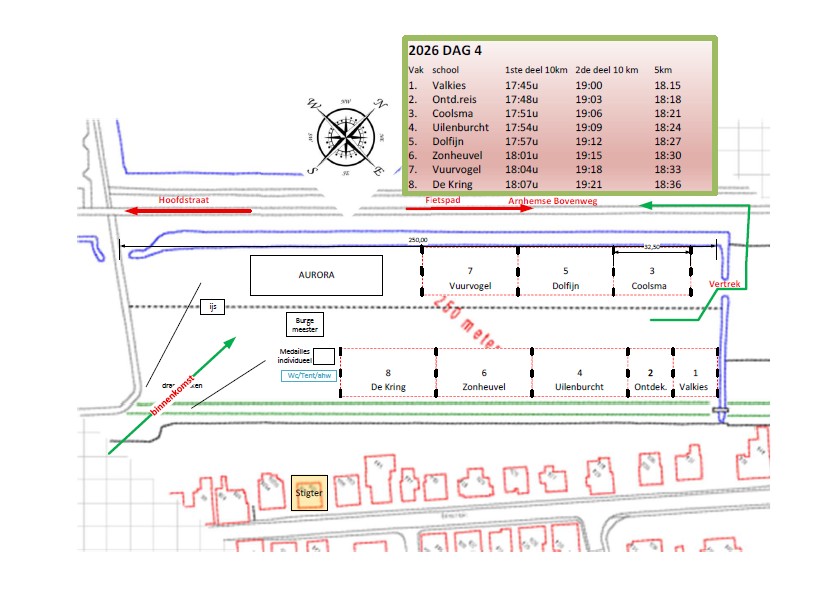Click the compass rose icon
Viewport: 828px width, 596px height.
[347, 136]
